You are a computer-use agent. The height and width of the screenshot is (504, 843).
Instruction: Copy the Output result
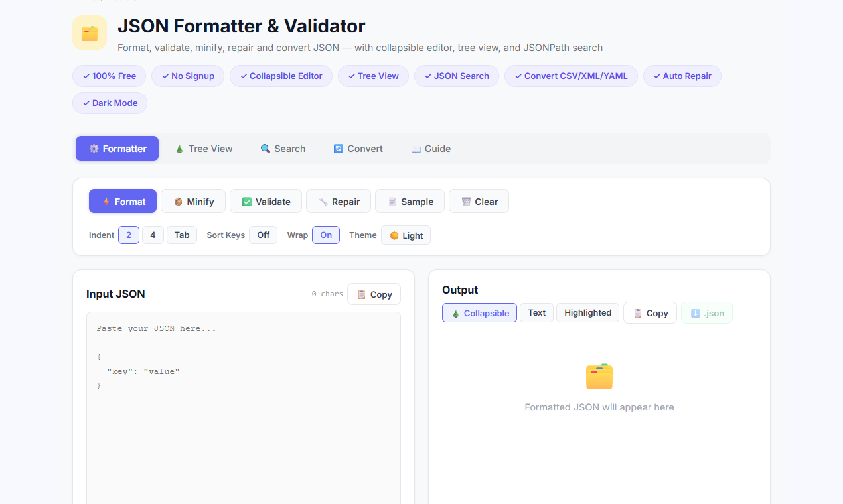click(650, 312)
